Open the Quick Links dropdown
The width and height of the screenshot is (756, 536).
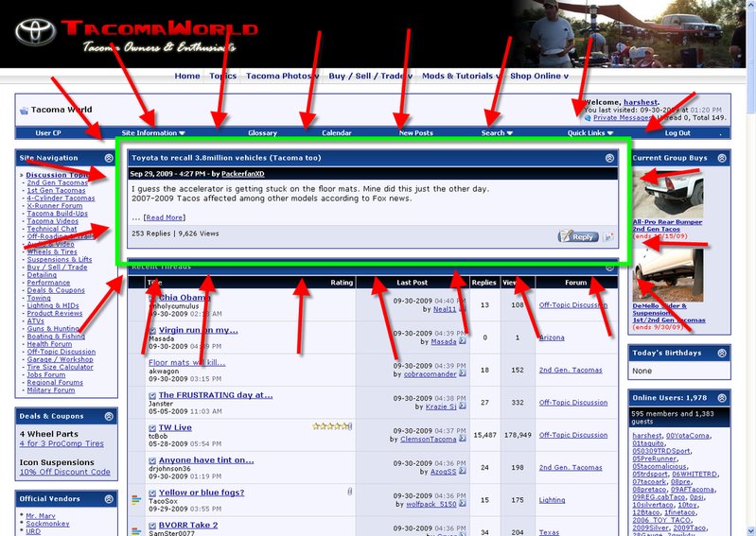coord(590,133)
